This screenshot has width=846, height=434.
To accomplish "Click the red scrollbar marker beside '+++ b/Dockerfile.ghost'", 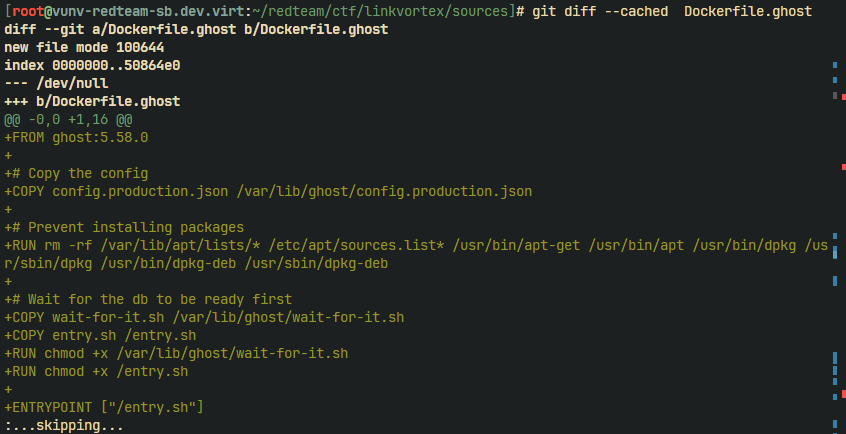I will pyautogui.click(x=844, y=97).
